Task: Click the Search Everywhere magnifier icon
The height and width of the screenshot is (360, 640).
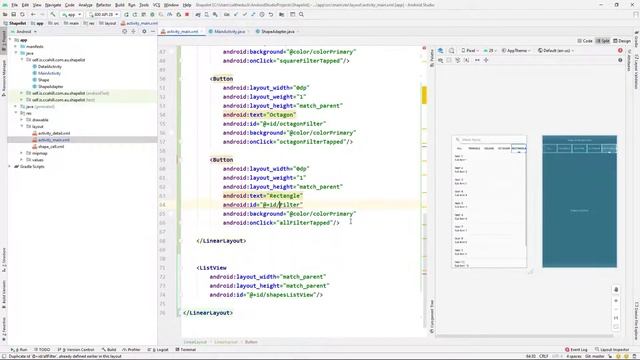Action: pos(301,14)
